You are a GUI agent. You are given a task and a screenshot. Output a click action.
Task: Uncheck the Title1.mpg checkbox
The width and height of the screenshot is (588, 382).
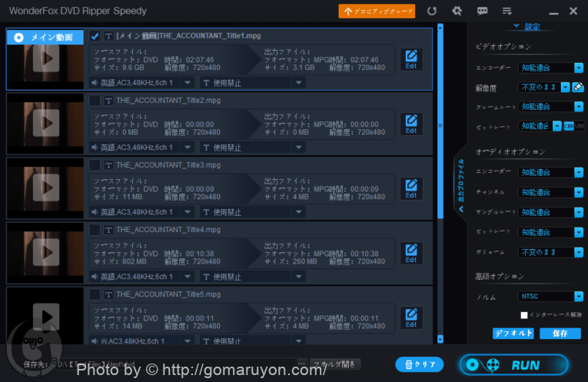[95, 36]
